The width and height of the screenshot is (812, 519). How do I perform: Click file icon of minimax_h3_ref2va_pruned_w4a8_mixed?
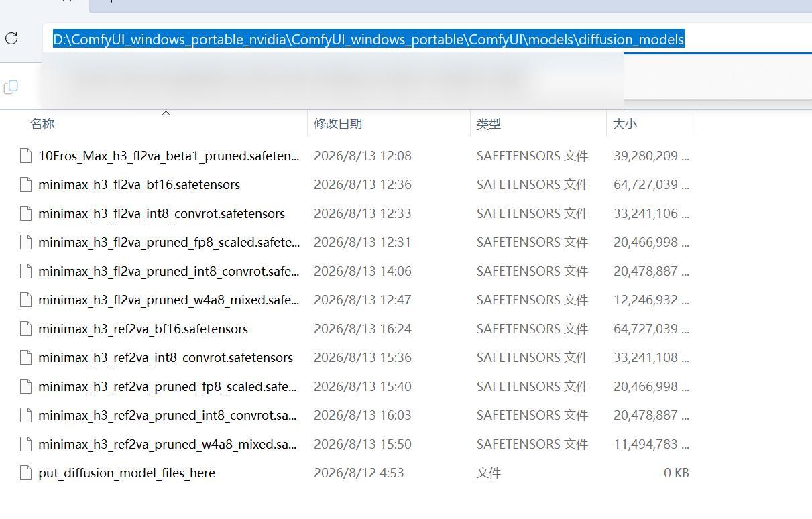[26, 444]
